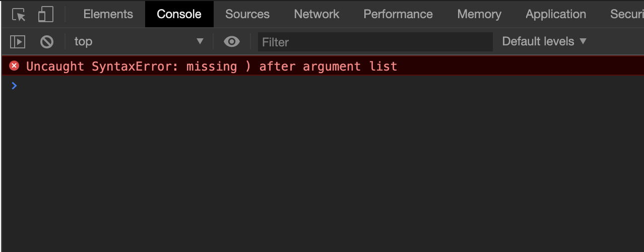
Task: Click into the Filter input field
Action: [375, 42]
